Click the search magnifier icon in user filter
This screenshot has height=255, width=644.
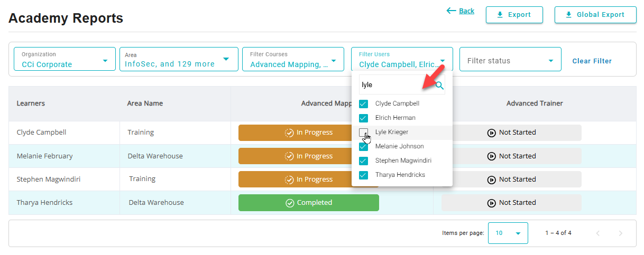point(439,85)
